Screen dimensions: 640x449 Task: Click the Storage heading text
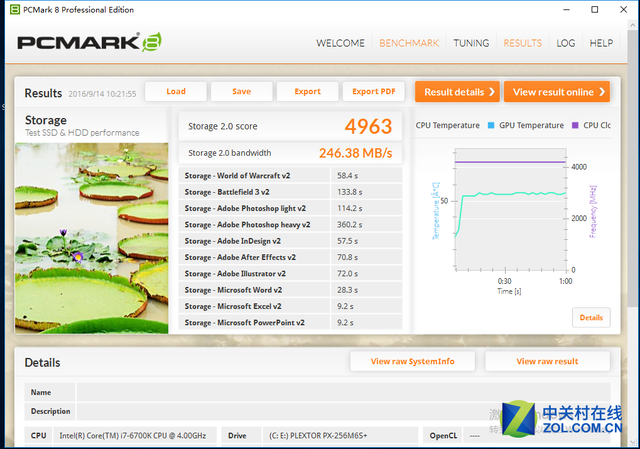pyautogui.click(x=46, y=120)
